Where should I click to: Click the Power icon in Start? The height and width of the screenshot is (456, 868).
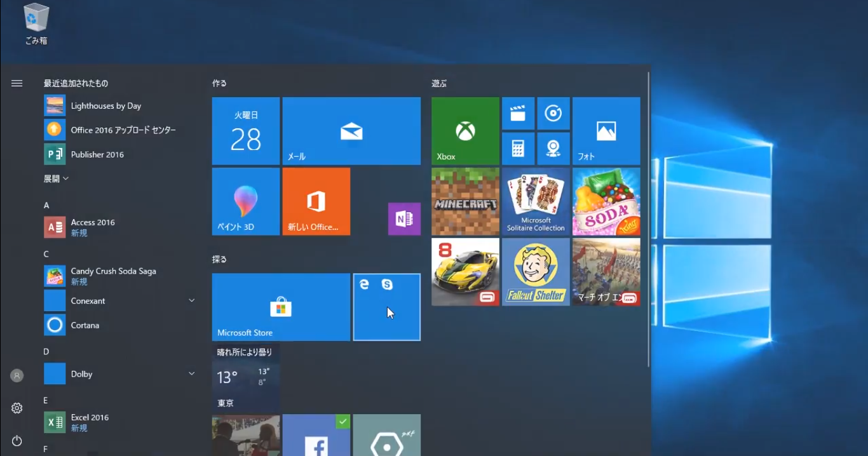click(17, 441)
